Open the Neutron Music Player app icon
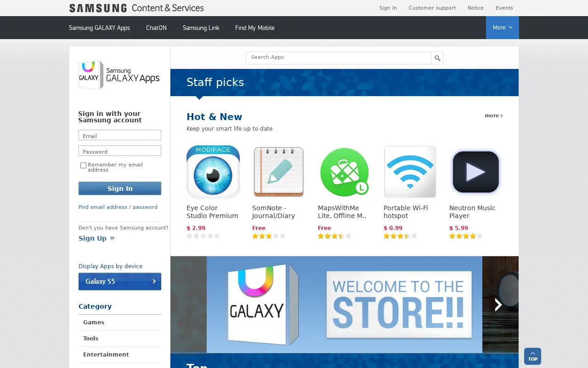 click(x=476, y=172)
